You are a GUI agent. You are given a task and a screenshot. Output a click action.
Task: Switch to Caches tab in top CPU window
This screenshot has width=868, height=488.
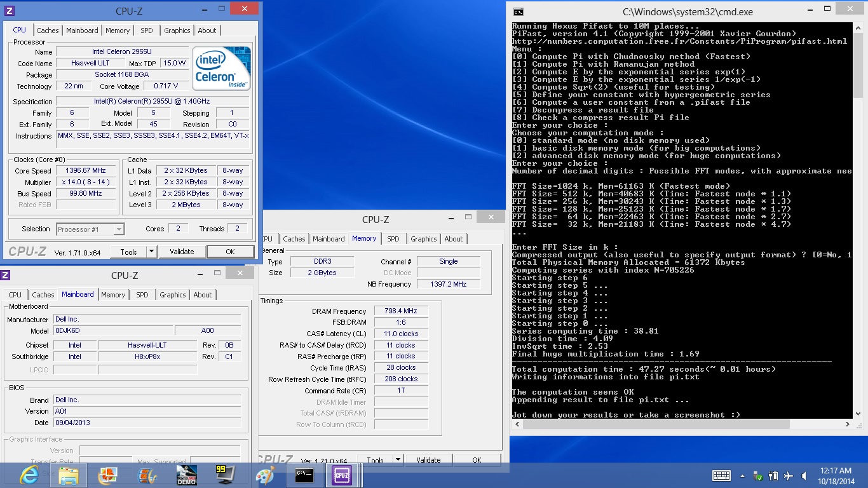click(x=48, y=30)
